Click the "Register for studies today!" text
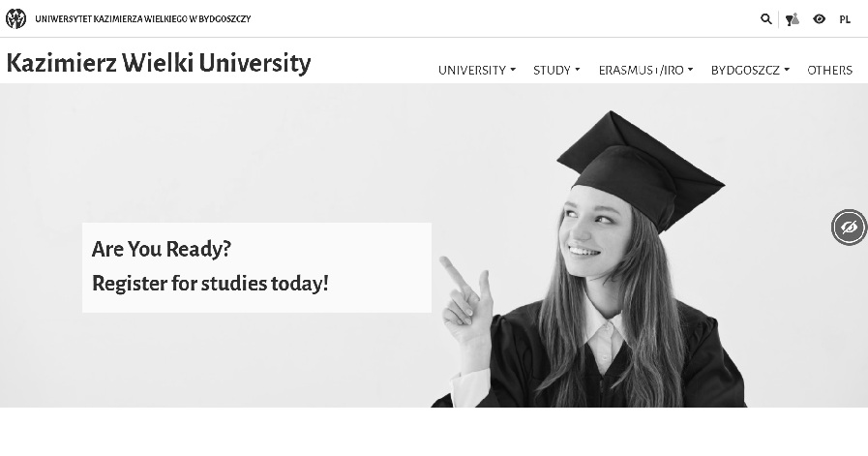 point(210,284)
